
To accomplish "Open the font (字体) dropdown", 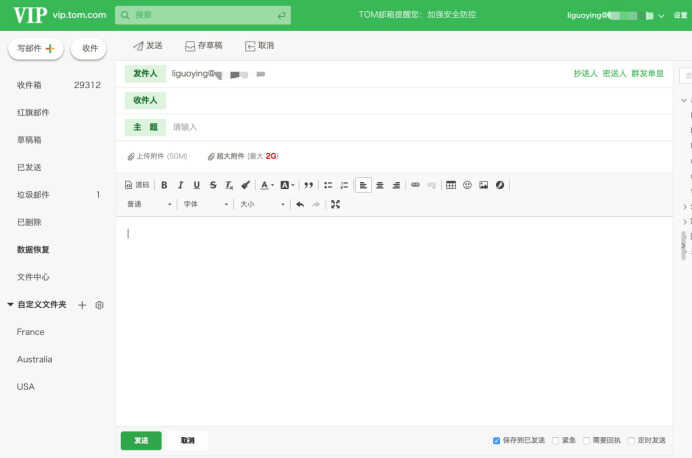I will pyautogui.click(x=206, y=204).
